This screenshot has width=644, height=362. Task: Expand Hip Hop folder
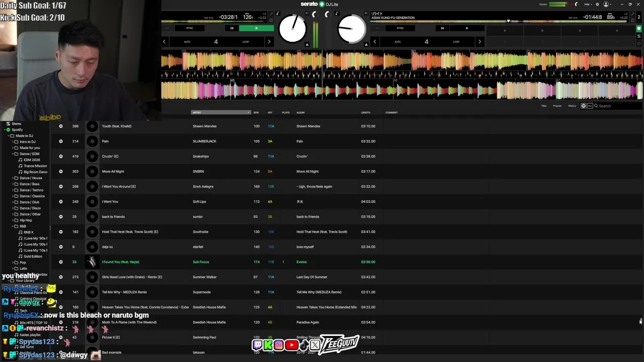(x=14, y=220)
